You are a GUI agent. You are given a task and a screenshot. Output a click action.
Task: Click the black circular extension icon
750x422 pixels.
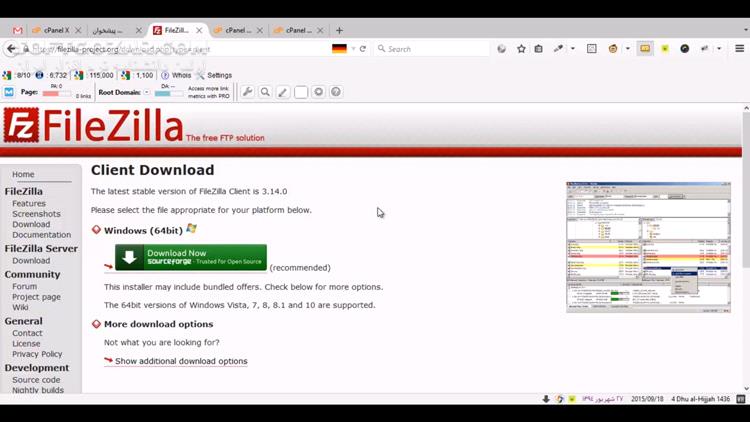[x=684, y=49]
